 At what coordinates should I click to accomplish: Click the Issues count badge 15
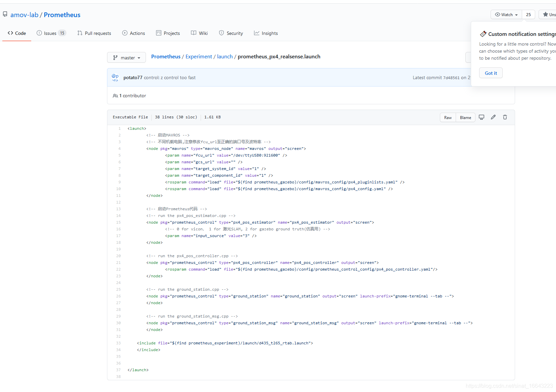tap(62, 33)
